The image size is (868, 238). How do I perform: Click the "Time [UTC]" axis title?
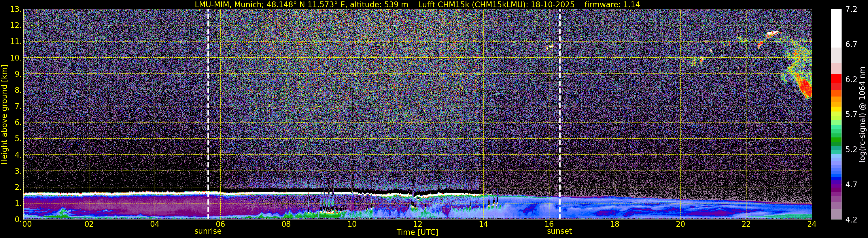coord(417,232)
